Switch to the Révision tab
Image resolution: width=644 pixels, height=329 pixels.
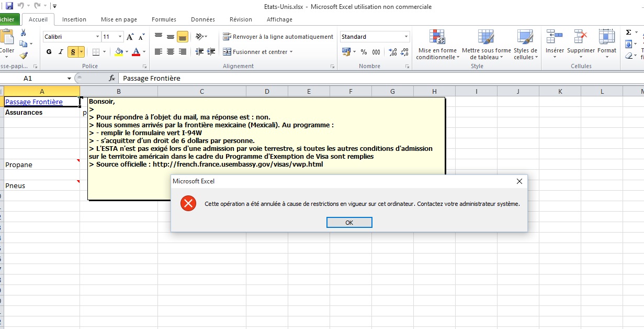click(241, 19)
